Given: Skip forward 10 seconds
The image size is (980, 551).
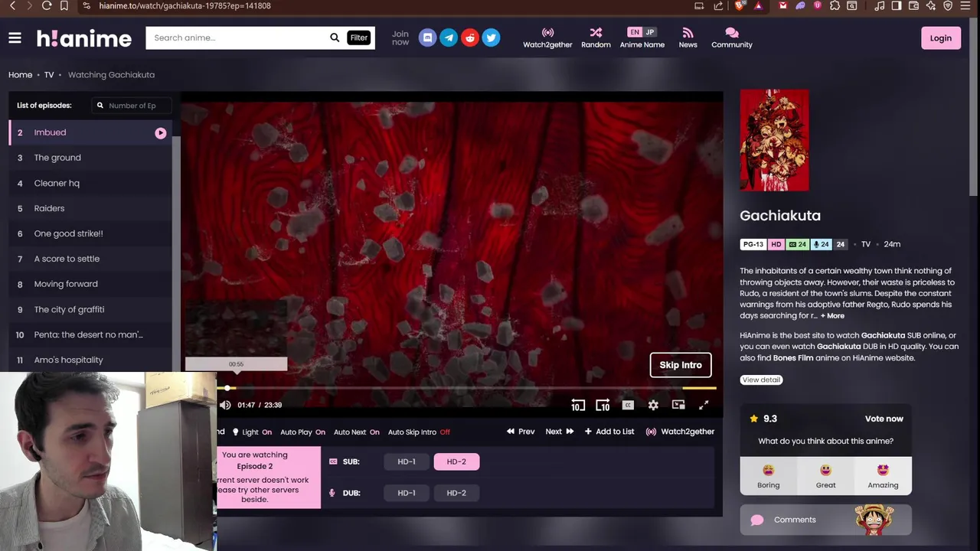Looking at the screenshot, I should click(x=603, y=406).
